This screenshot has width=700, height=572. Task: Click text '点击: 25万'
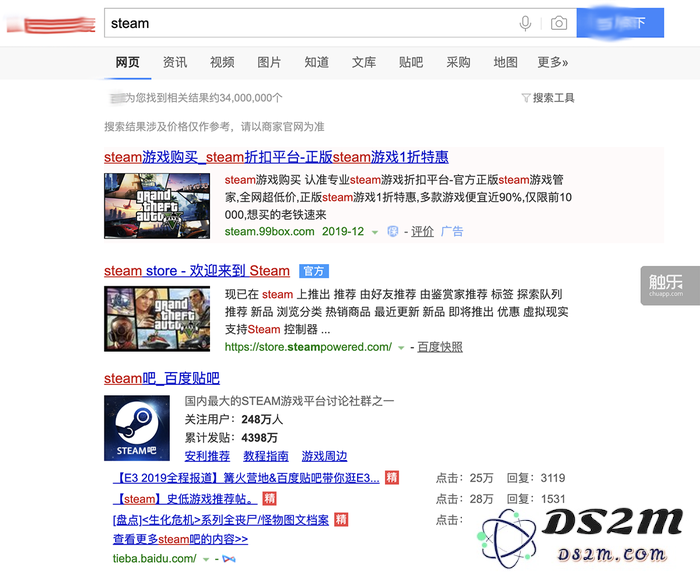tap(464, 478)
